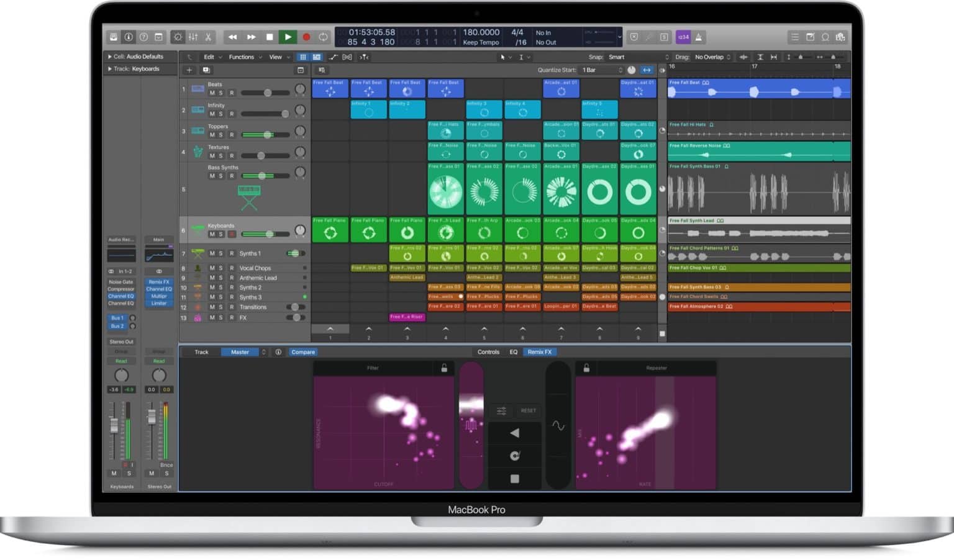Mute the Beats track
Viewport: 954px width, 560px height.
click(212, 93)
